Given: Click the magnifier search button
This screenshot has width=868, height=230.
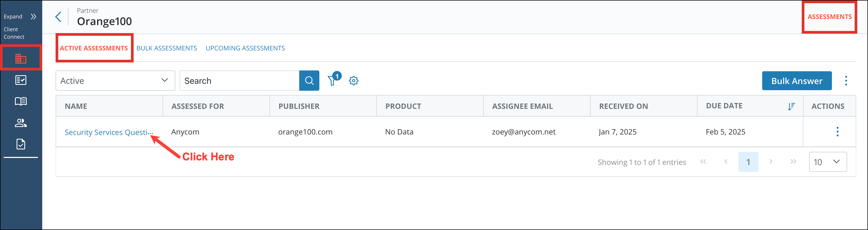Looking at the screenshot, I should click(x=309, y=81).
